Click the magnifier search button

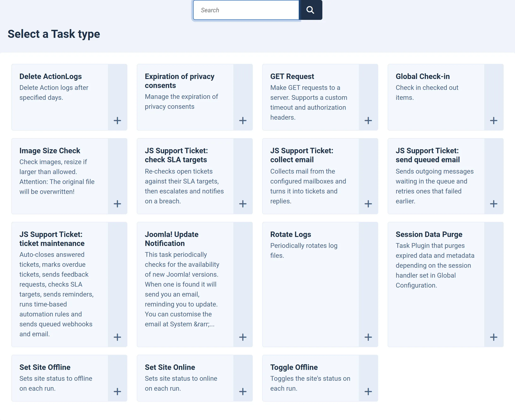(311, 10)
